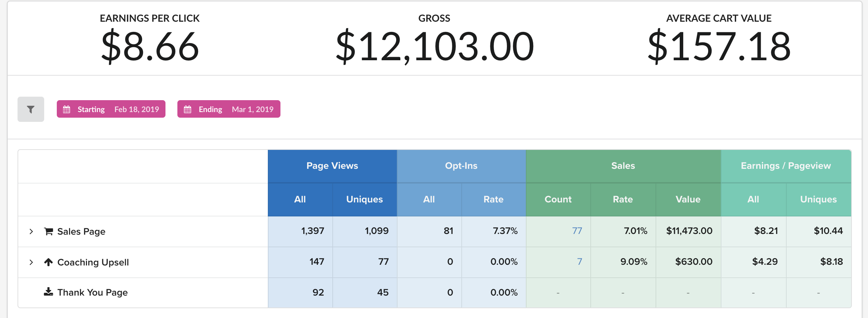Viewport: 868px width, 318px height.
Task: Select the Sales Page row label
Action: pyautogui.click(x=81, y=231)
